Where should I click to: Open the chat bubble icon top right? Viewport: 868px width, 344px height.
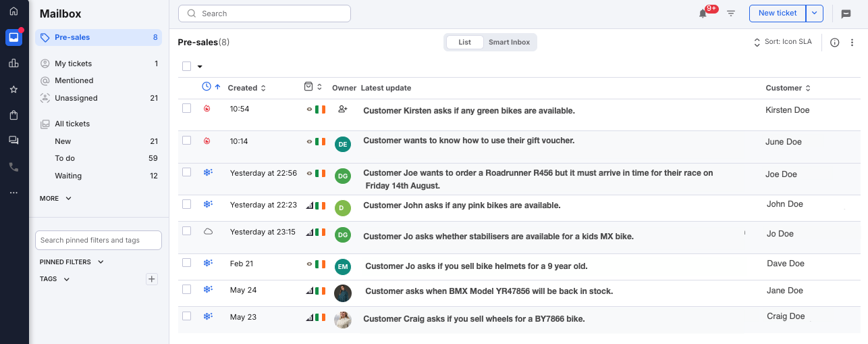pos(846,14)
